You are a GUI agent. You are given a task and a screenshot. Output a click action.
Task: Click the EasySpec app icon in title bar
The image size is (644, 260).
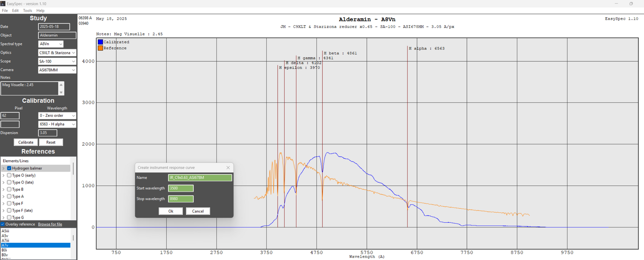[x=3, y=3]
